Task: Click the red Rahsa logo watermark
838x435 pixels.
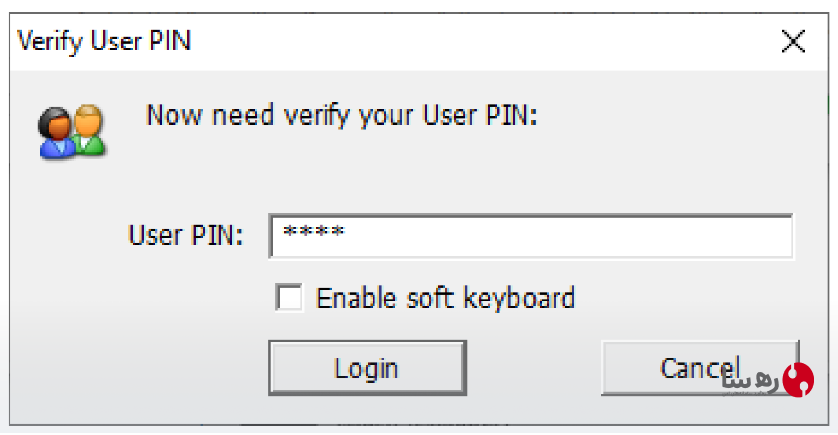Action: pos(798,380)
